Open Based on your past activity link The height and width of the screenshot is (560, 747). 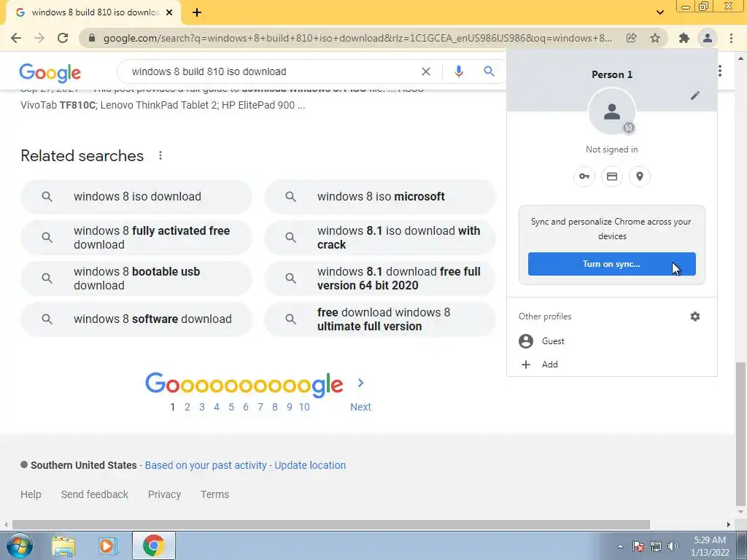[x=206, y=465]
